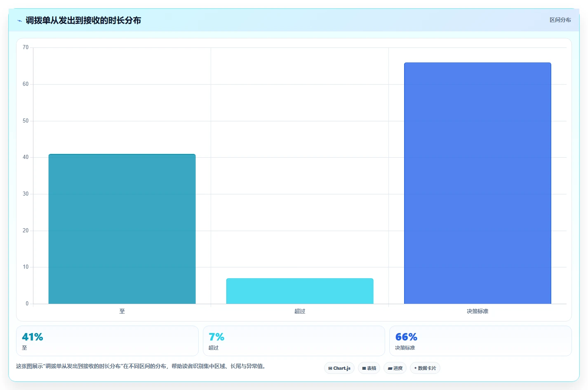Click the 表格 tag chip

click(369, 368)
